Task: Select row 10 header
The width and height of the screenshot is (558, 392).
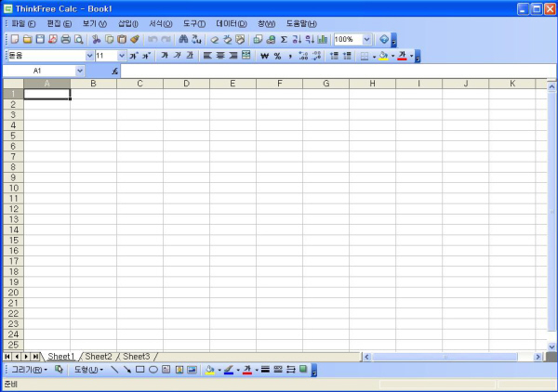Action: click(x=14, y=188)
